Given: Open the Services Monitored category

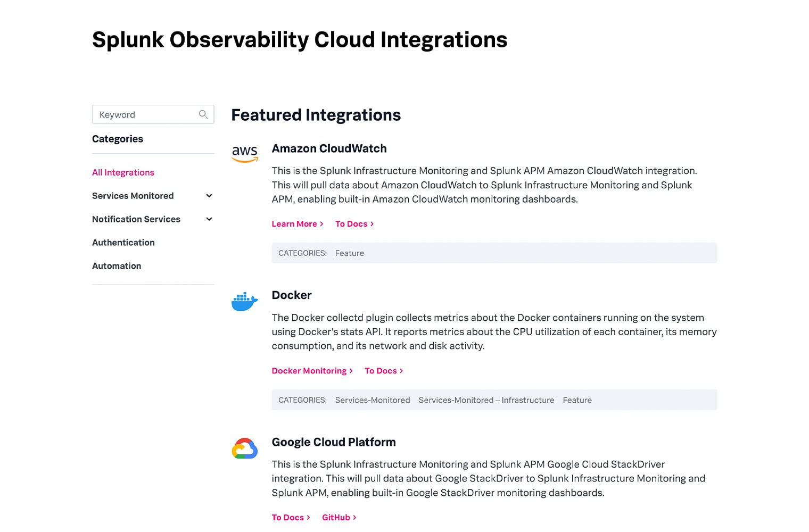Looking at the screenshot, I should click(x=133, y=196).
